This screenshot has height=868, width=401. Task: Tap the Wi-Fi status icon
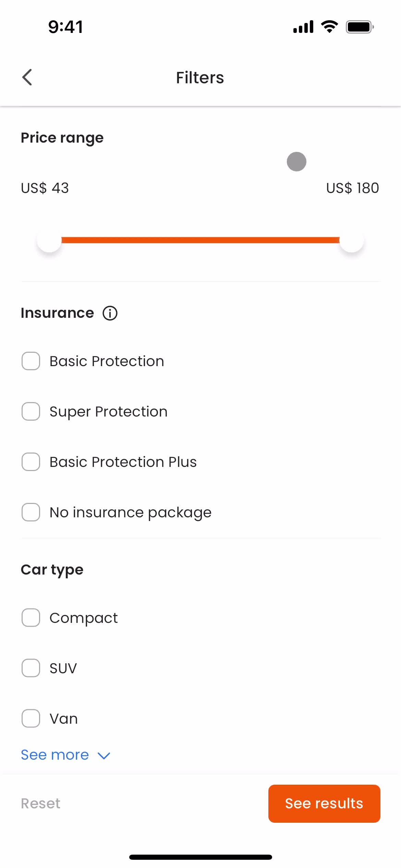click(x=329, y=27)
